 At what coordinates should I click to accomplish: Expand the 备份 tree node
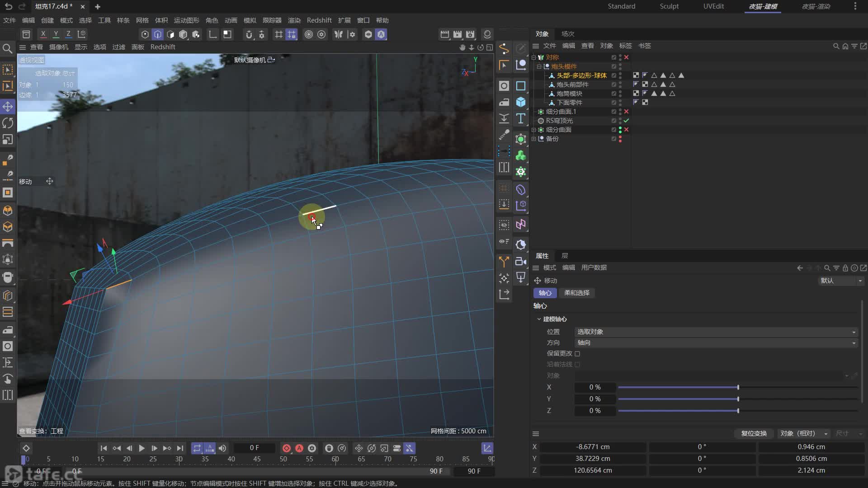[x=534, y=139]
